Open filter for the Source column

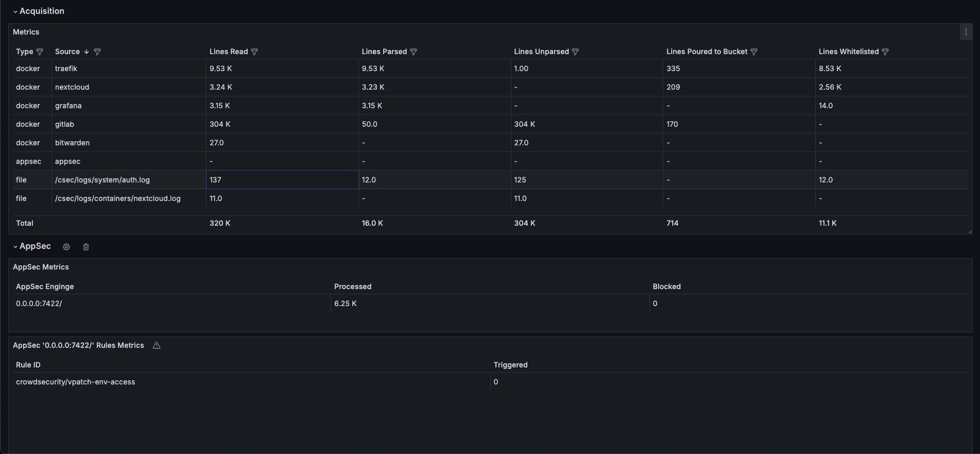[97, 52]
